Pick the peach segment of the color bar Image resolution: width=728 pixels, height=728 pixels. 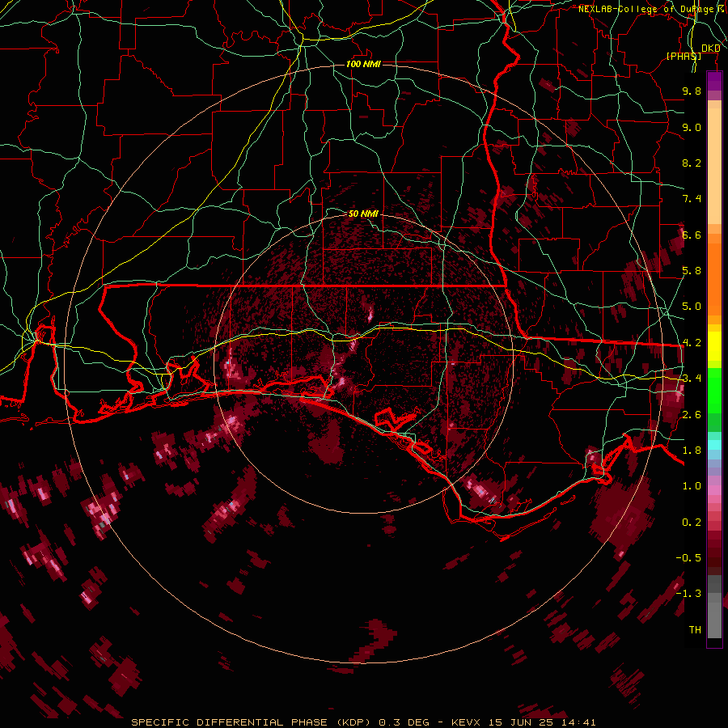[714, 165]
